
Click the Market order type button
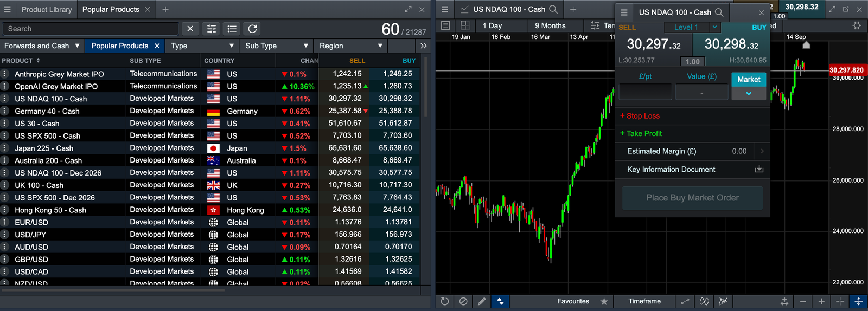point(749,79)
